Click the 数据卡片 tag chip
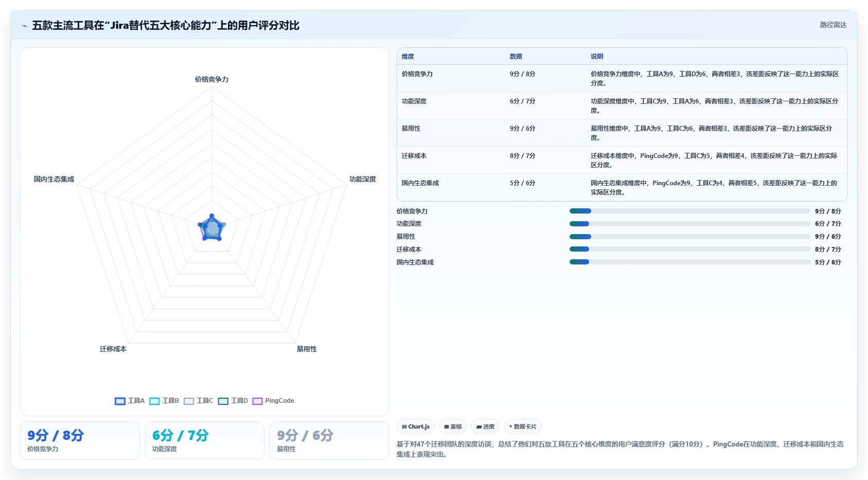This screenshot has width=868, height=480. tap(523, 426)
